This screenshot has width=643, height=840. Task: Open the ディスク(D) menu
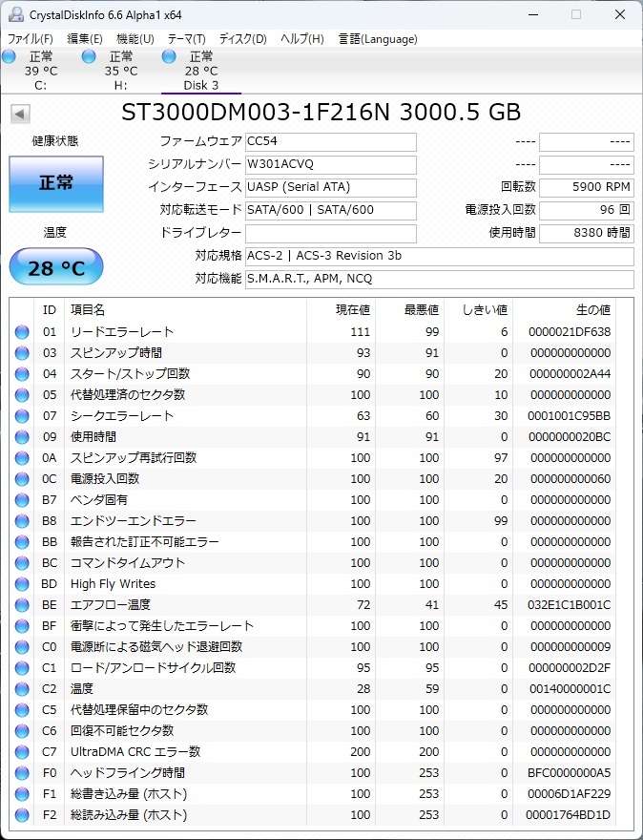pyautogui.click(x=242, y=39)
